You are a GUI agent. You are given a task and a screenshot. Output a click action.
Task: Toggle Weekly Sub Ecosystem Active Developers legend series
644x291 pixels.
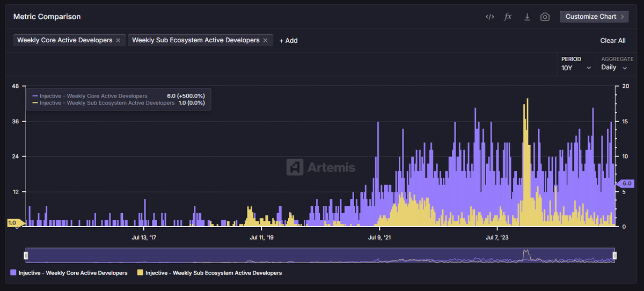pos(210,273)
